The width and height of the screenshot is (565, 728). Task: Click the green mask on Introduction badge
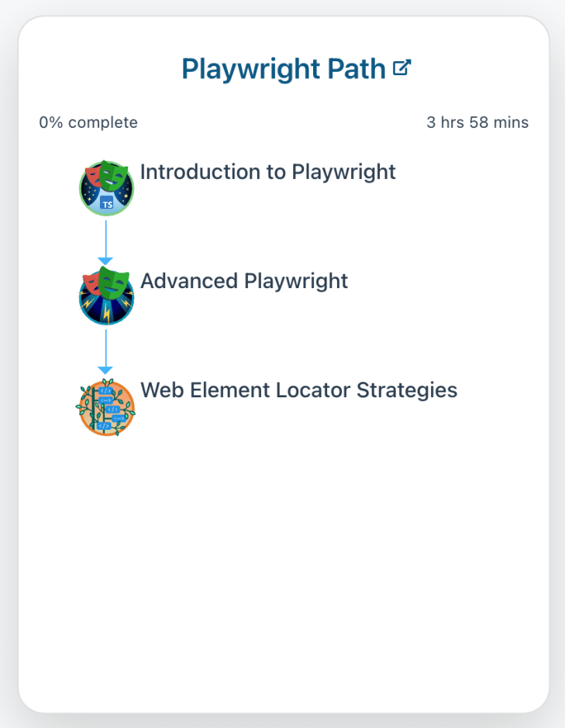(x=114, y=176)
